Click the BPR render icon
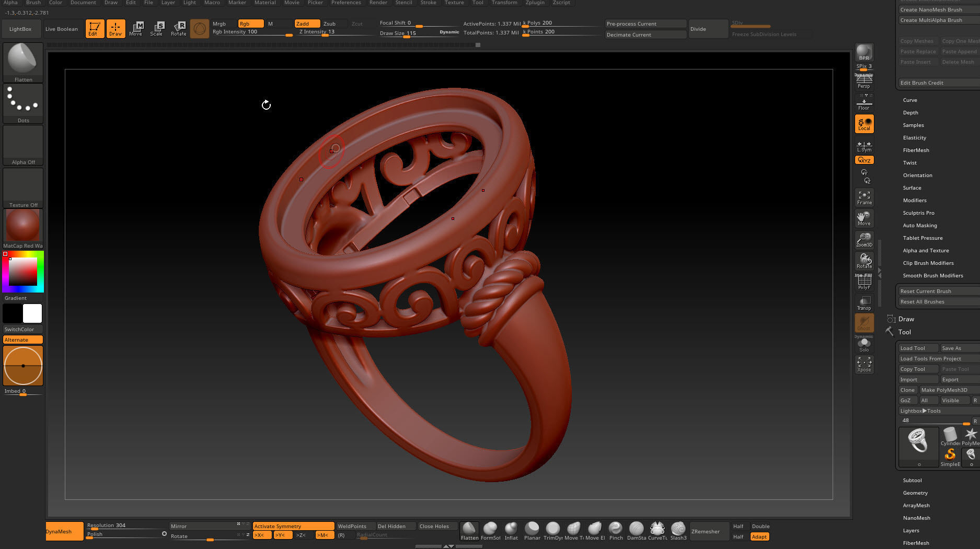 coord(864,53)
